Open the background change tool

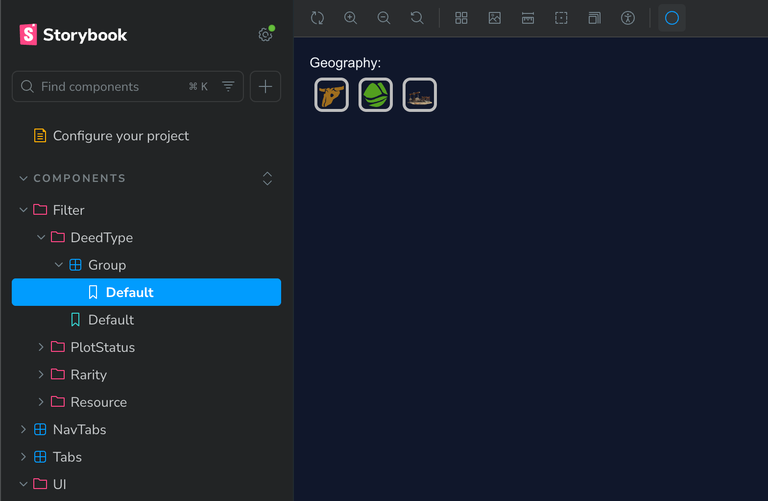pyautogui.click(x=495, y=18)
